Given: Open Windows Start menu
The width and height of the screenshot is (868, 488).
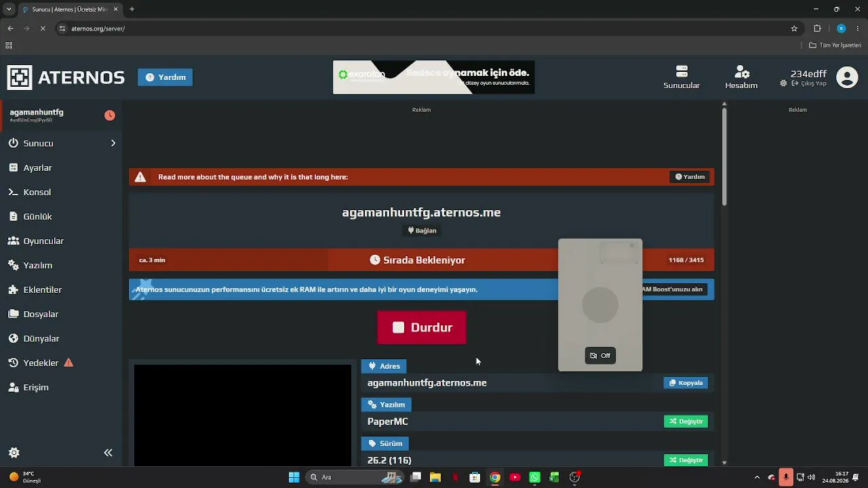Looking at the screenshot, I should (294, 477).
